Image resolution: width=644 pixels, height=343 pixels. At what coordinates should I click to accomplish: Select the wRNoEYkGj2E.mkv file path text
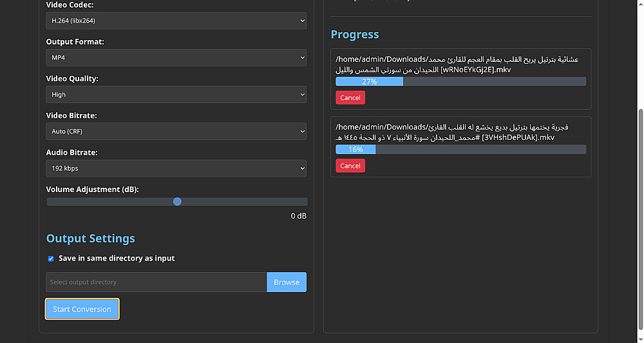point(457,64)
